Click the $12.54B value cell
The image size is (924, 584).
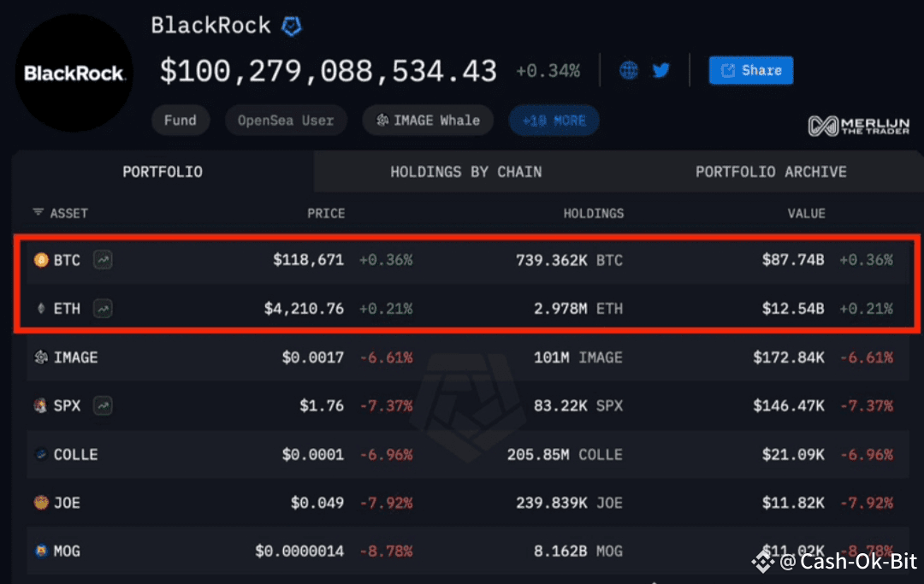pos(793,309)
